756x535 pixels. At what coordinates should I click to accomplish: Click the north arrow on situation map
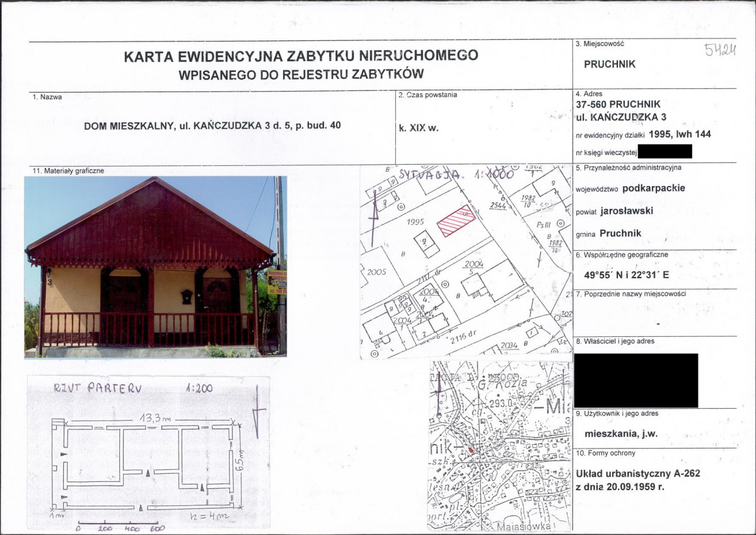[374, 219]
